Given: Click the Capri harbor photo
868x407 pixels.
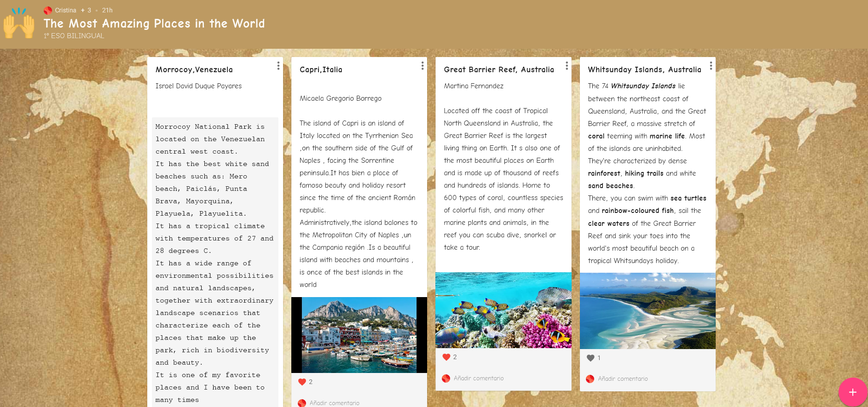Looking at the screenshot, I should pyautogui.click(x=359, y=335).
